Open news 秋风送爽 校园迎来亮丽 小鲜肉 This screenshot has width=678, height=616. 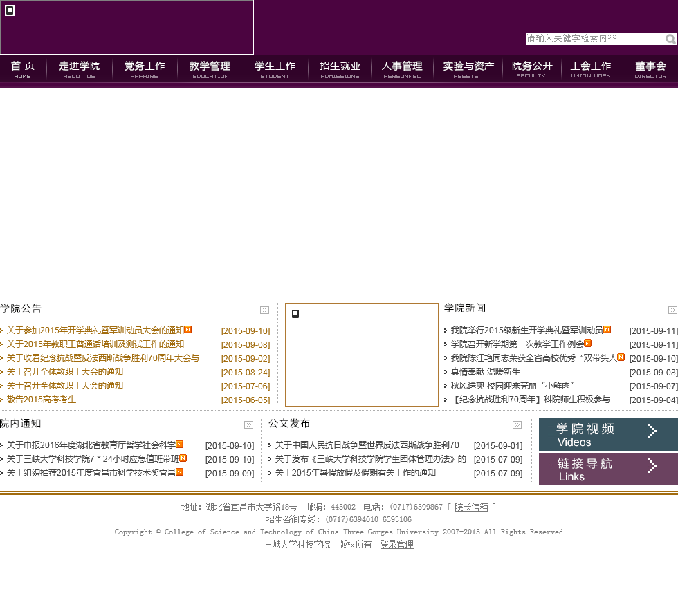pyautogui.click(x=512, y=386)
